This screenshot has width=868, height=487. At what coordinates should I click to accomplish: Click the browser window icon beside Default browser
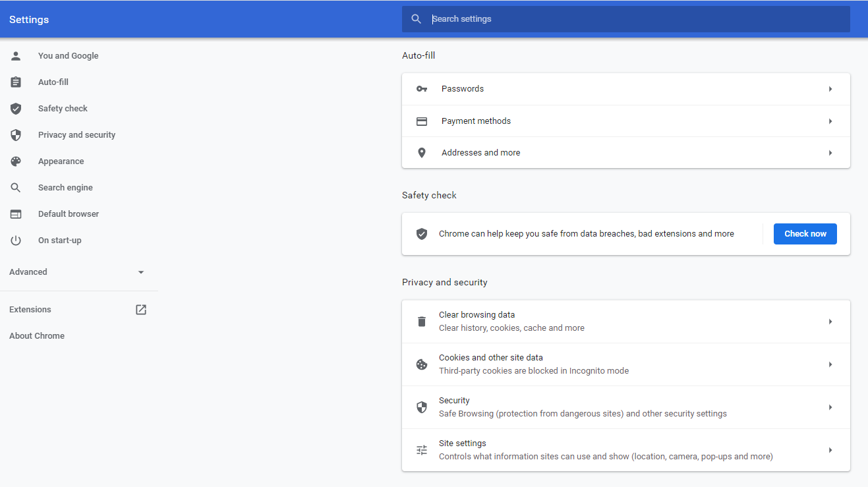click(x=16, y=214)
